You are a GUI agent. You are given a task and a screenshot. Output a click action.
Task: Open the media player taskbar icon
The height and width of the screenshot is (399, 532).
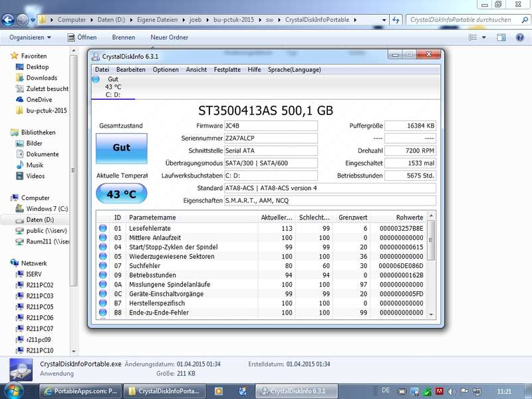(x=219, y=391)
